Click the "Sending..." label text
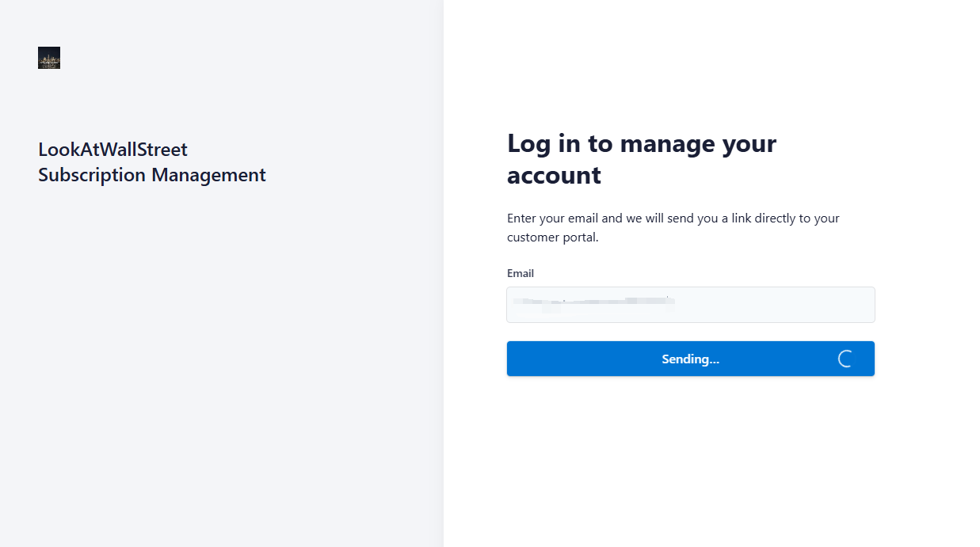 (691, 359)
